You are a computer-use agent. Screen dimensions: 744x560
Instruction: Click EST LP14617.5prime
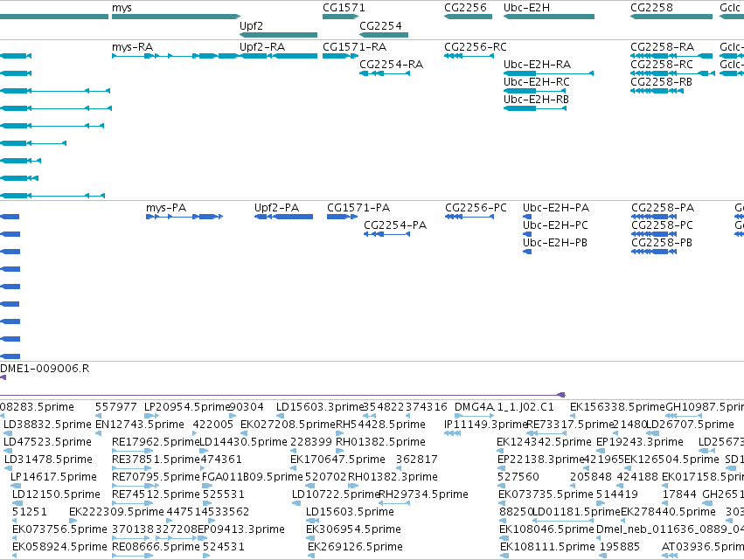point(53,477)
